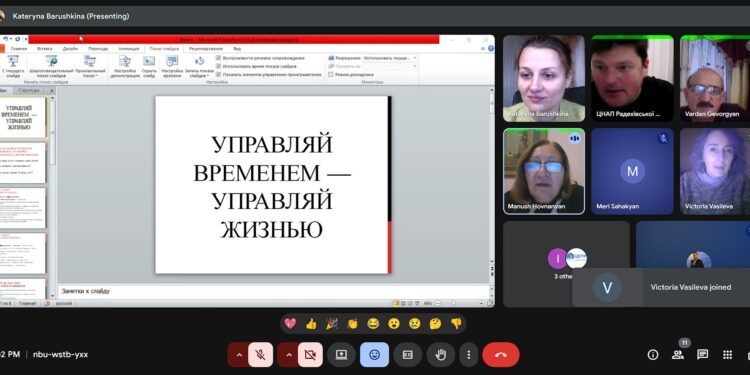
Task: Open the Дизайн ribbon tab
Action: (x=70, y=49)
